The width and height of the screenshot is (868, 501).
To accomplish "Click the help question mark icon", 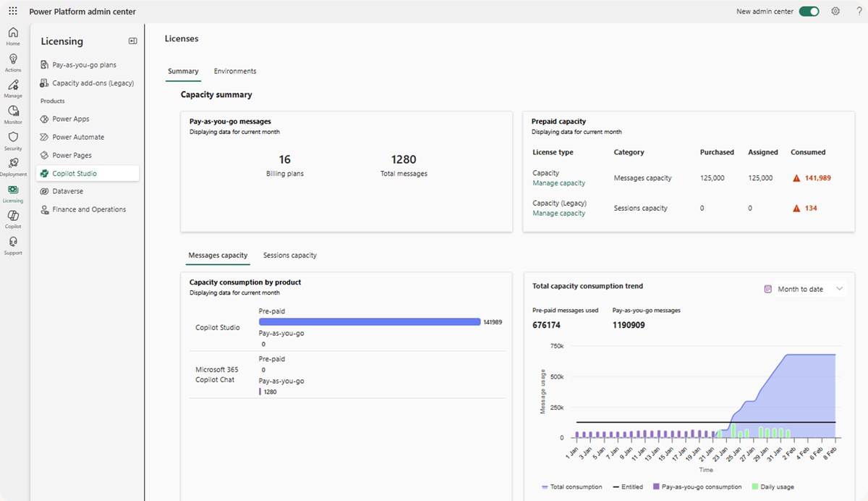I will pyautogui.click(x=859, y=11).
